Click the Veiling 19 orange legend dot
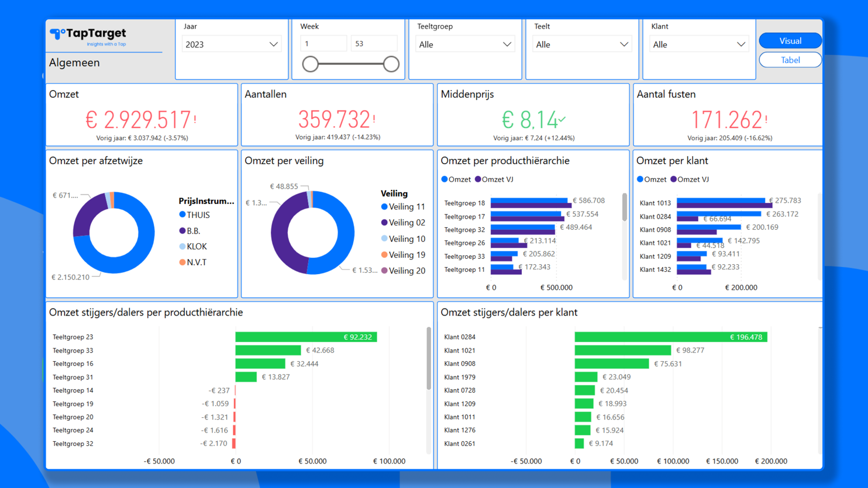 coord(384,255)
